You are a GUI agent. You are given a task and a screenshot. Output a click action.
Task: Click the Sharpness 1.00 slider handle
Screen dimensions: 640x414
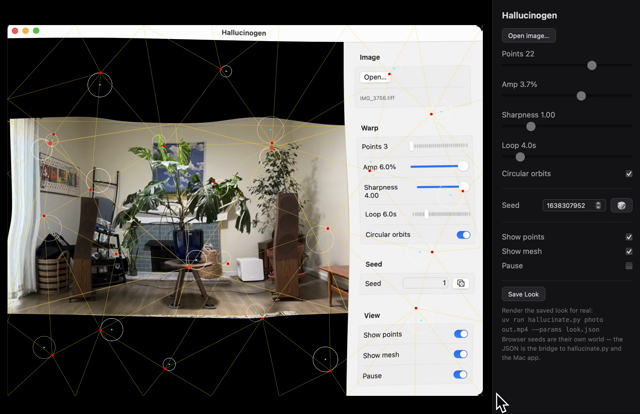click(x=531, y=127)
